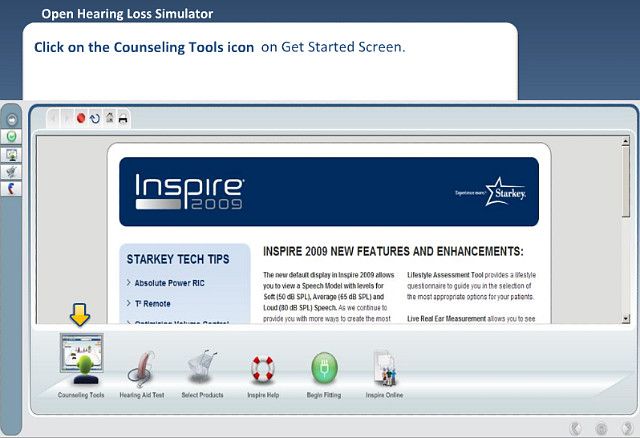Click the bold Live Real Ear Measurement text
Screen dimensions: 640x438
(447, 319)
